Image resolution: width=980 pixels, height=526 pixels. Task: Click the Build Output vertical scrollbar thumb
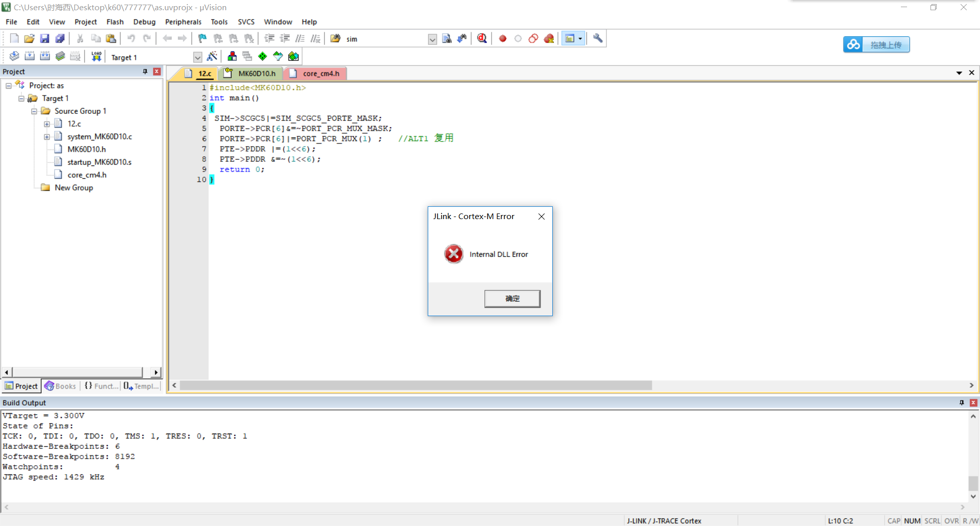(x=973, y=483)
